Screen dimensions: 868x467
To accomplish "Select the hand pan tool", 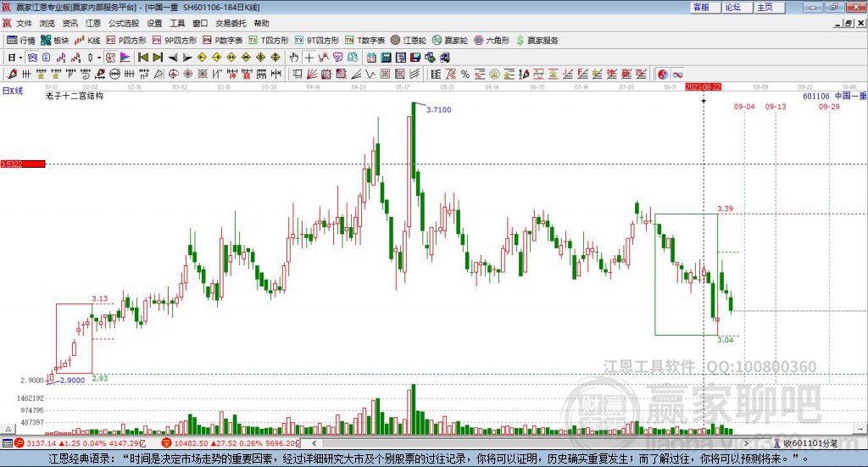I will point(293,58).
